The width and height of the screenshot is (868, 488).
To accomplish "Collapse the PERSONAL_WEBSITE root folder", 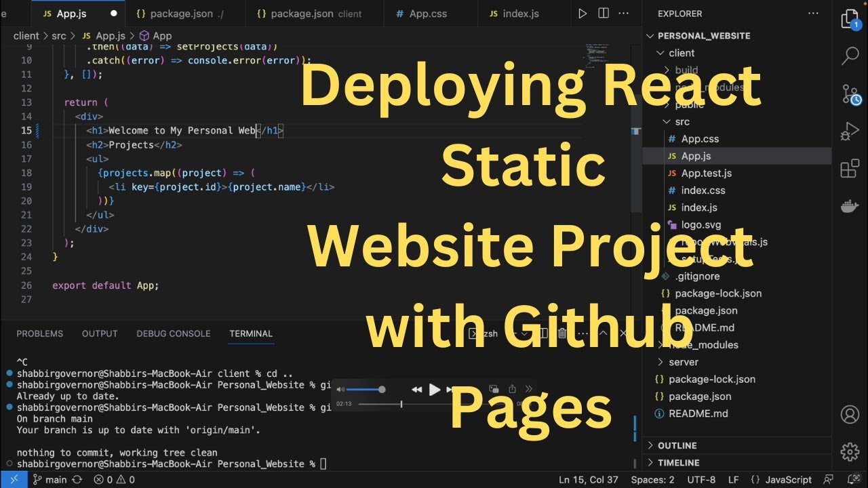I will pyautogui.click(x=737, y=35).
